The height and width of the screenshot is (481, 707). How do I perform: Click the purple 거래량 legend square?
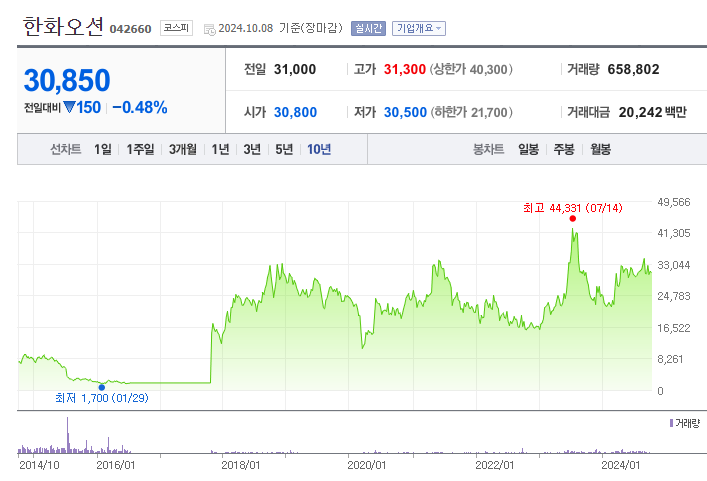tap(671, 423)
